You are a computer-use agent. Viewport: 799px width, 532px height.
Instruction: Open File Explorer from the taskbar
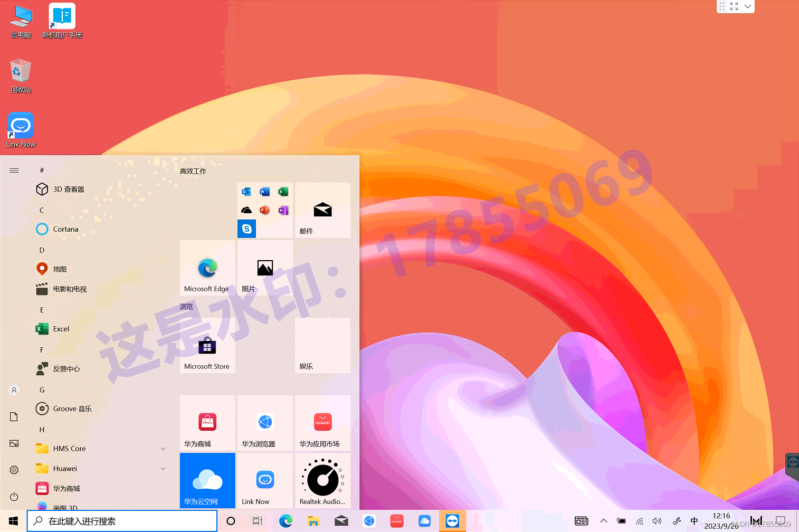[x=313, y=521]
